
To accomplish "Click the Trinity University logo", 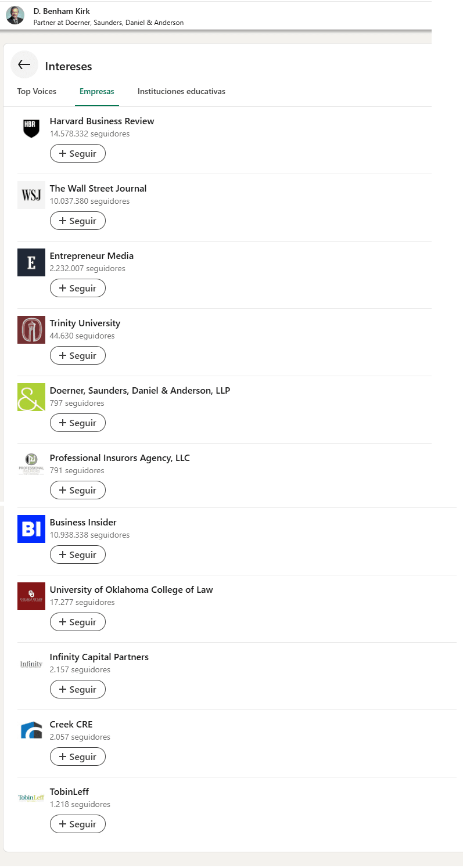I will point(31,330).
